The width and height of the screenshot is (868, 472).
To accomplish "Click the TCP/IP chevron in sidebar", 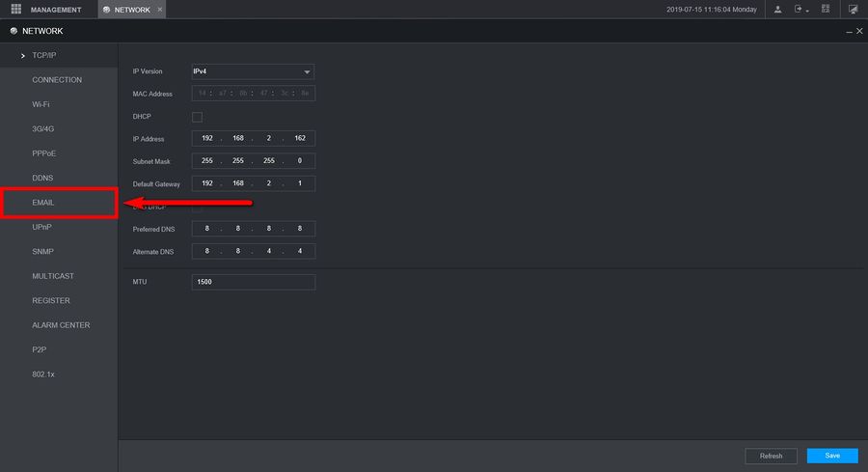I will (23, 56).
